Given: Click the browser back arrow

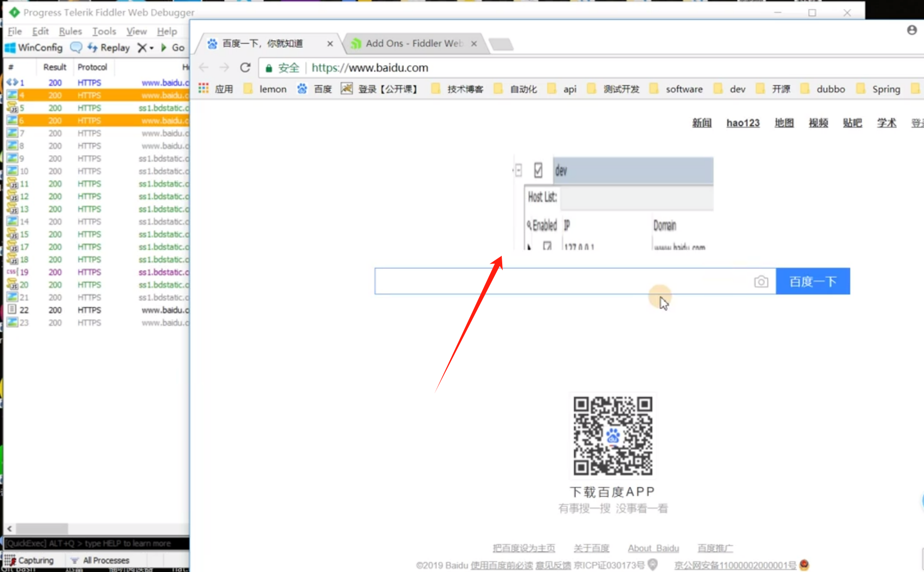Looking at the screenshot, I should pyautogui.click(x=204, y=67).
